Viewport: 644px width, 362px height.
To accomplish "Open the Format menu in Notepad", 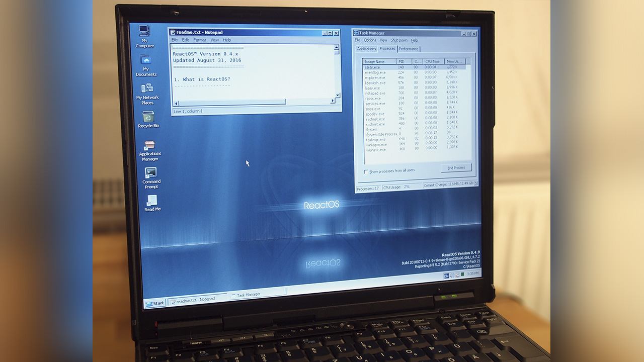I will [200, 40].
